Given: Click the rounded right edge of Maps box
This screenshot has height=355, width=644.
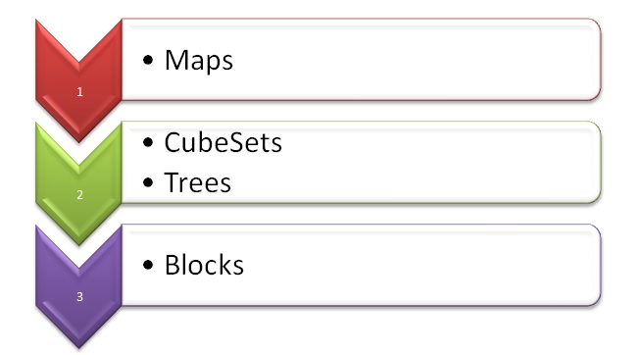Looking at the screenshot, I should coord(601,60).
